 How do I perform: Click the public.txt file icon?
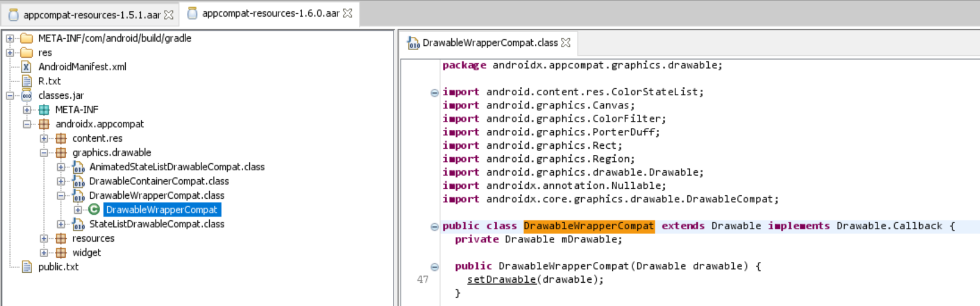(x=27, y=267)
